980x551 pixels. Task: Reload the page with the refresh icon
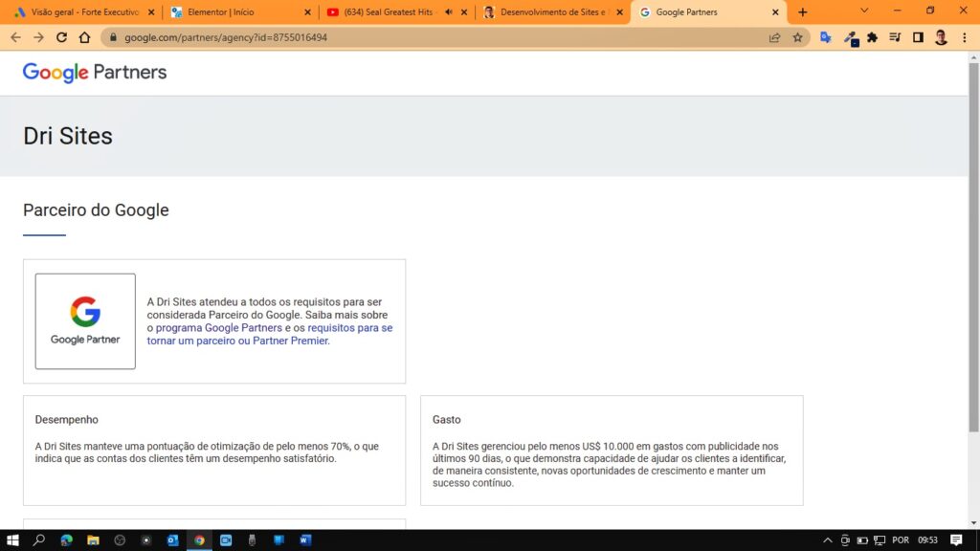[62, 37]
